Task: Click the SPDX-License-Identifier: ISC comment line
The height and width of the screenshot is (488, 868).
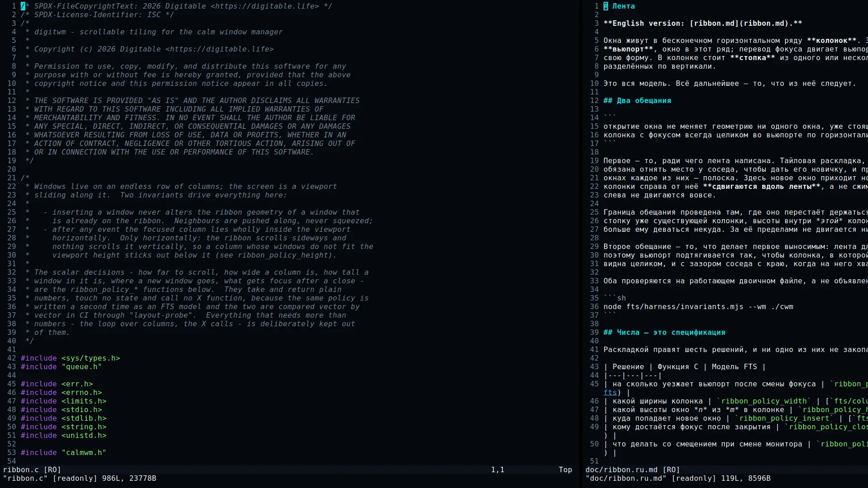Action: click(x=97, y=14)
